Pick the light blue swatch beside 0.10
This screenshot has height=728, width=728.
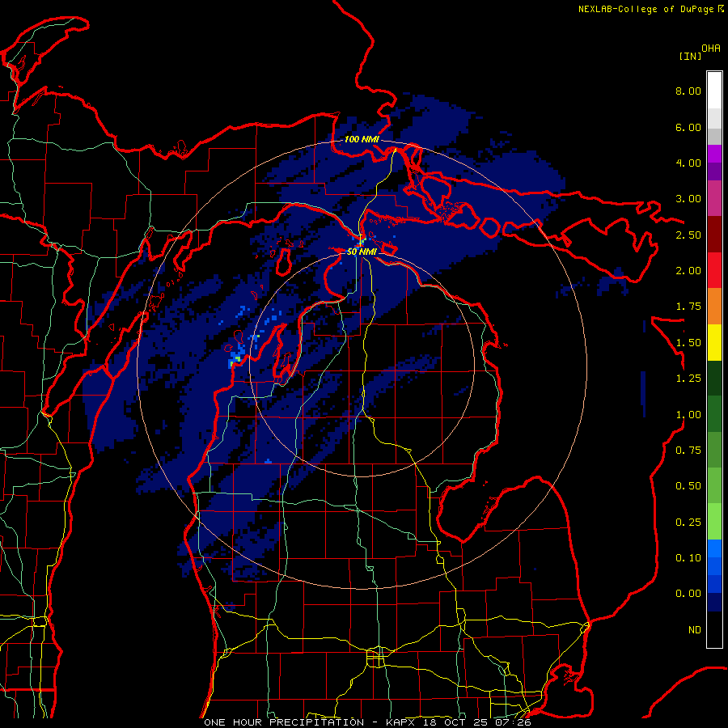(714, 548)
